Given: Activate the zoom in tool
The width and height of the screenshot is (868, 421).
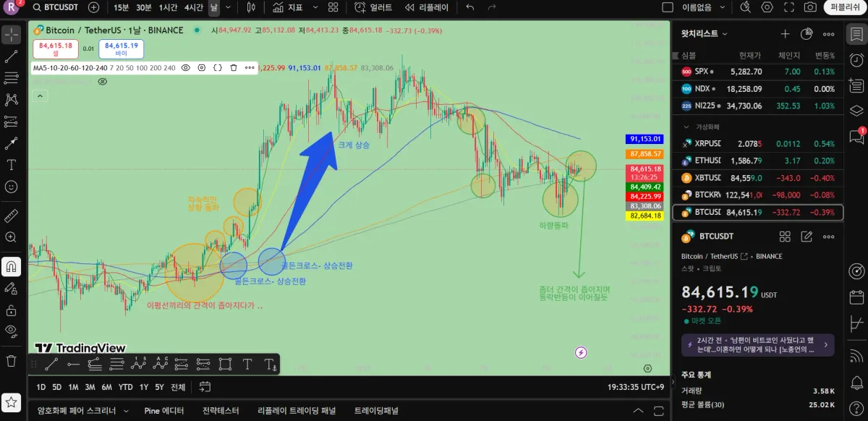Looking at the screenshot, I should (11, 237).
